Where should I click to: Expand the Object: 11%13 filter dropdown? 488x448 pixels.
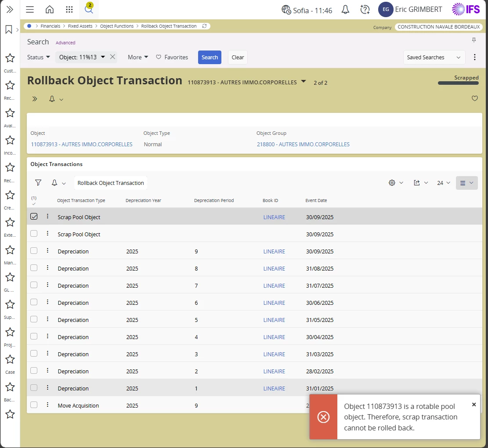(103, 57)
